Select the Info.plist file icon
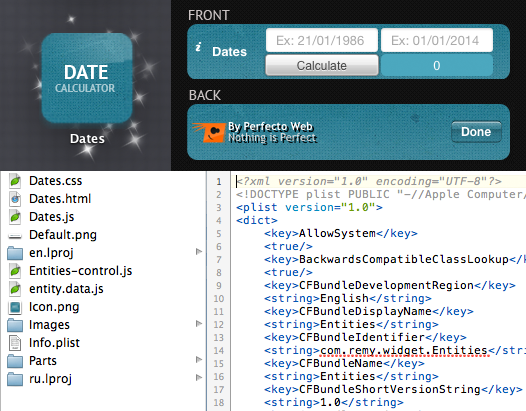Screen dimensions: 526x411 coord(15,343)
